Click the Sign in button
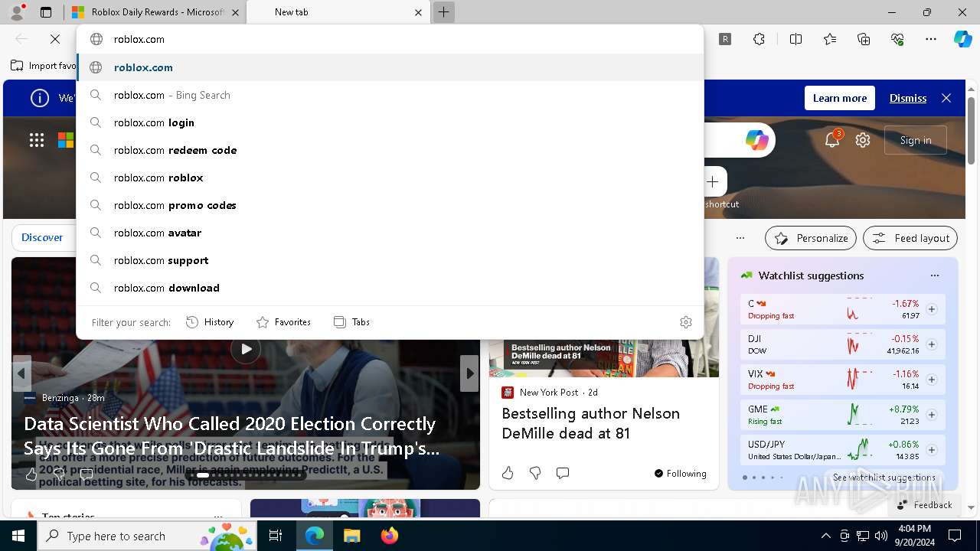The image size is (980, 551). pyautogui.click(x=916, y=140)
